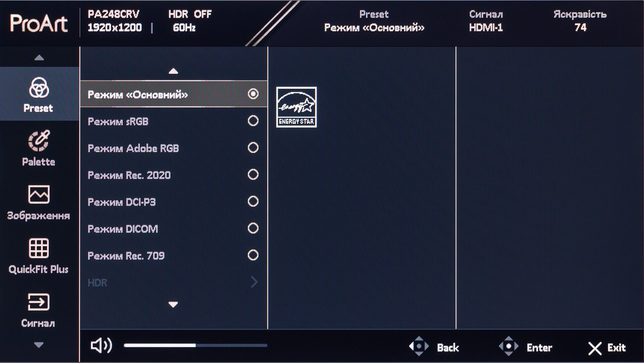Click the PA248CRV model name
644x363 pixels.
point(113,14)
